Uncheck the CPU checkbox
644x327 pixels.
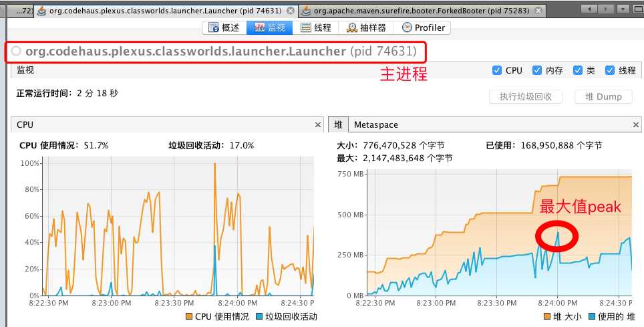pos(496,70)
